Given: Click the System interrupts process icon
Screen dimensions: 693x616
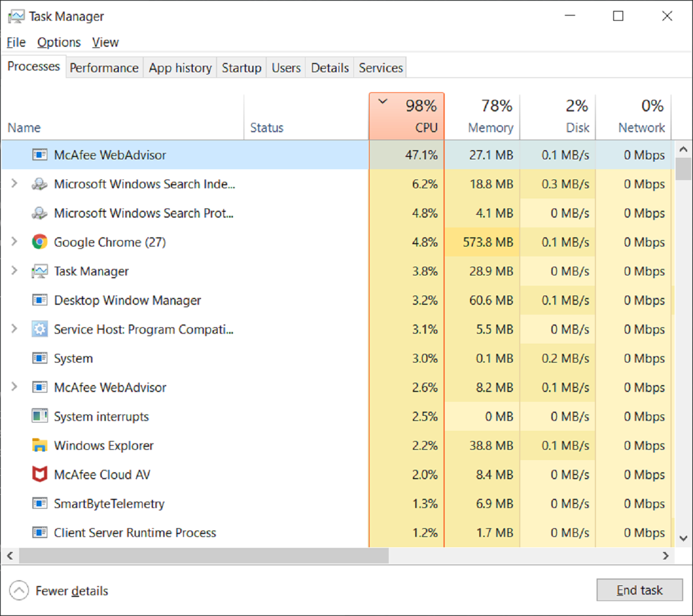Looking at the screenshot, I should pyautogui.click(x=39, y=416).
